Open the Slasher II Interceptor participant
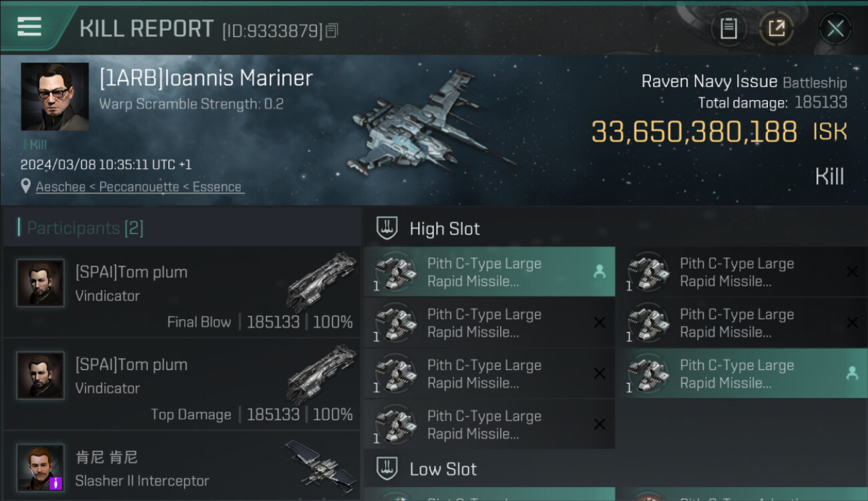 182,468
